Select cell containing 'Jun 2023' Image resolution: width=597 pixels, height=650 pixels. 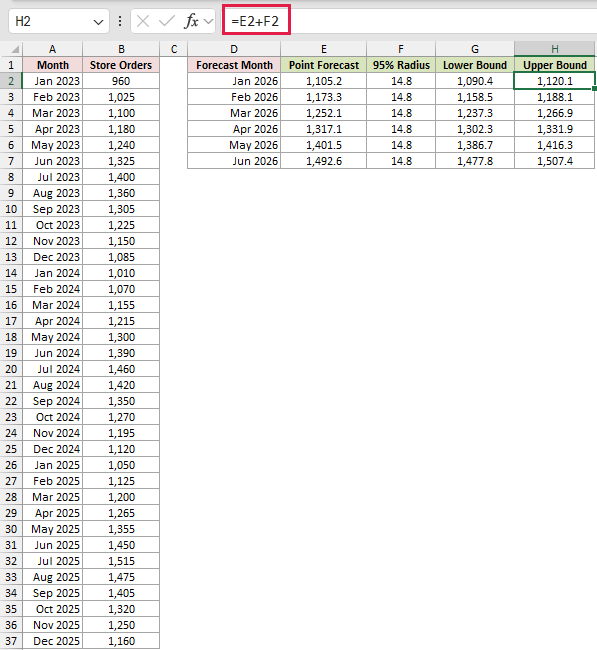[x=53, y=161]
